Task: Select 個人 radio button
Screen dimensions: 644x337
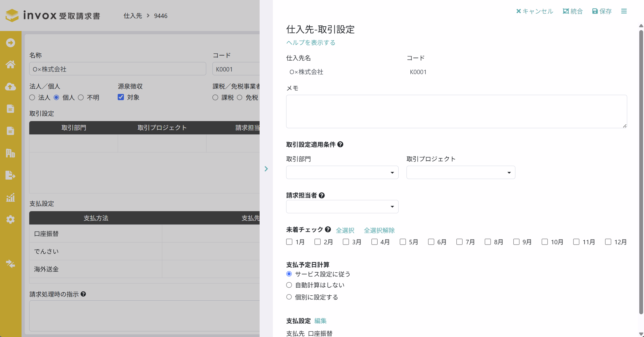Action: tap(56, 97)
